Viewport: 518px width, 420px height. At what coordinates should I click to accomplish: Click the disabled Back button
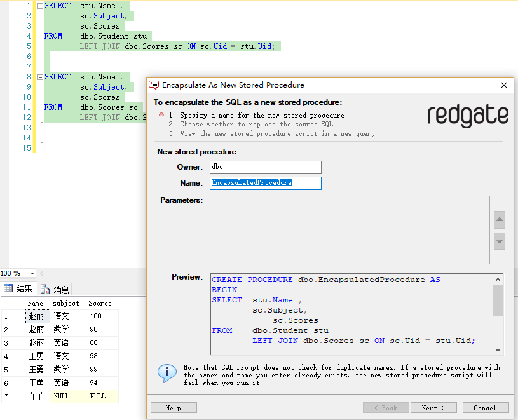[x=386, y=408]
